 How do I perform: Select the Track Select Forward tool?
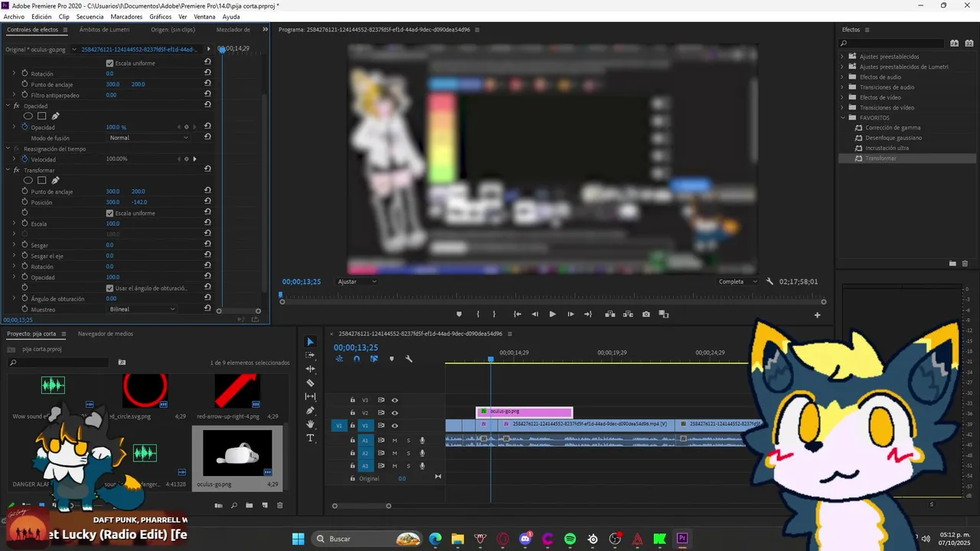tap(310, 355)
